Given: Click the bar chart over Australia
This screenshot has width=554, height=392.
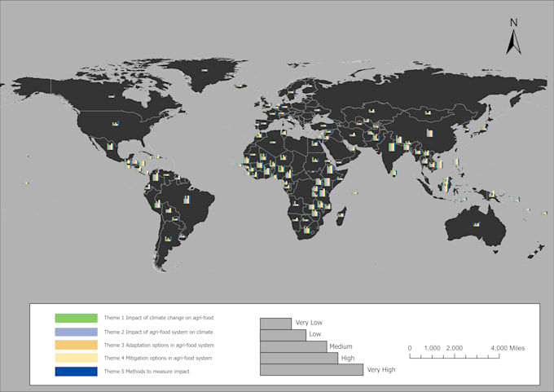Looking at the screenshot, I should (x=477, y=224).
